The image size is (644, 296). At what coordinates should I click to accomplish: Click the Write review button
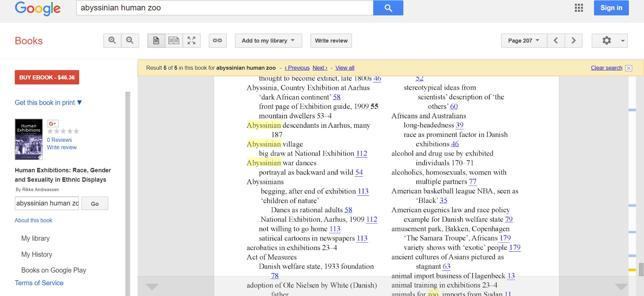(x=331, y=41)
